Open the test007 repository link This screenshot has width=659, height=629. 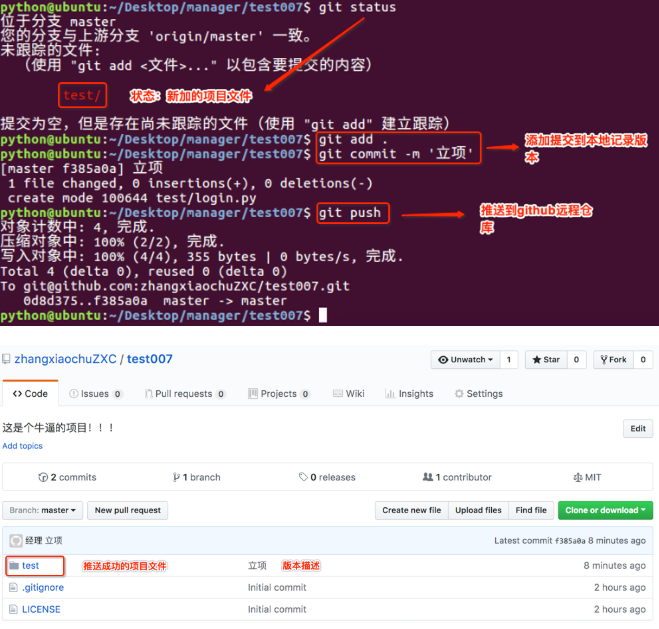[x=150, y=359]
